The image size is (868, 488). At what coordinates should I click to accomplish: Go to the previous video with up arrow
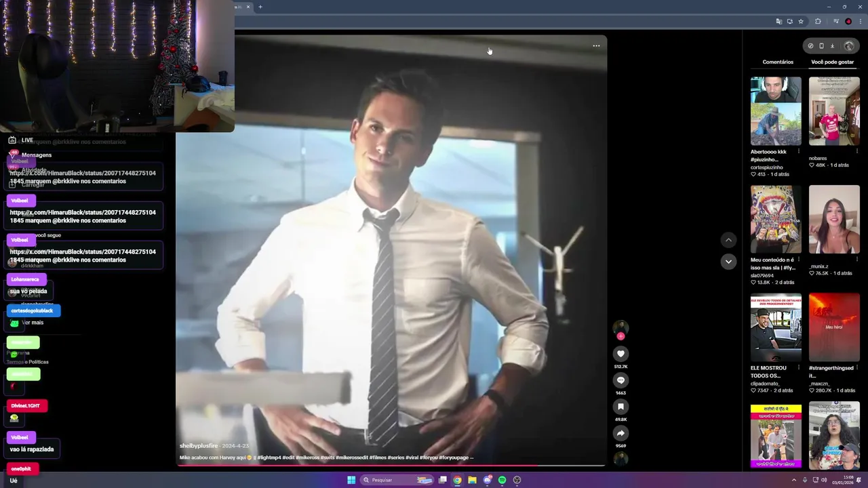coord(728,240)
